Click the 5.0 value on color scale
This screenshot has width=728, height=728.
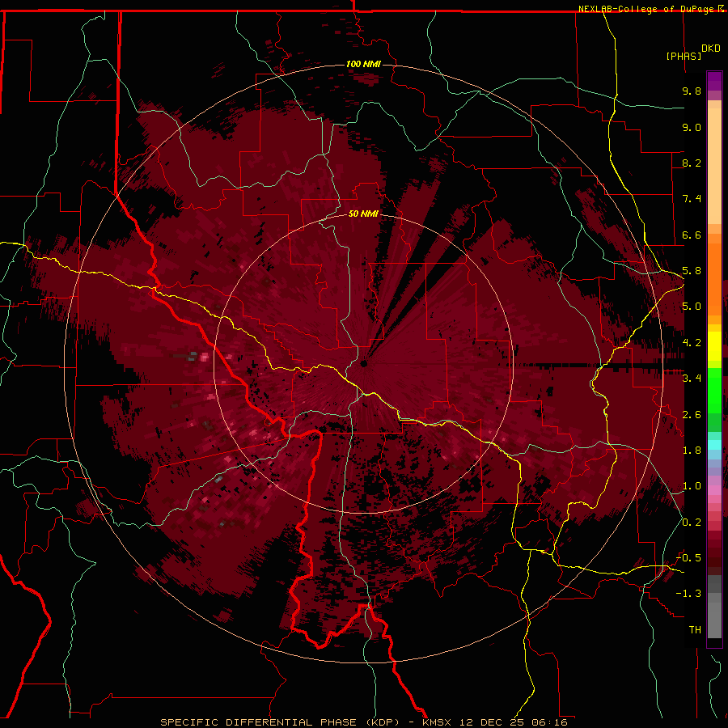(x=692, y=307)
